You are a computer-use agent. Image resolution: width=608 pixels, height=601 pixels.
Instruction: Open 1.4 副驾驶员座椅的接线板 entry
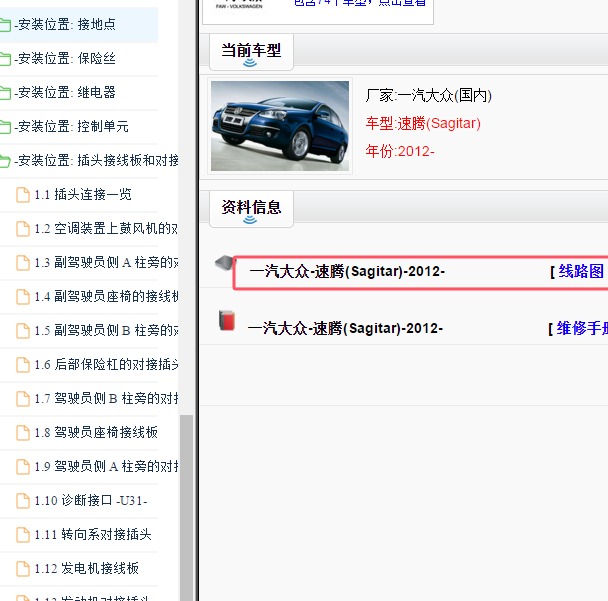click(x=106, y=296)
